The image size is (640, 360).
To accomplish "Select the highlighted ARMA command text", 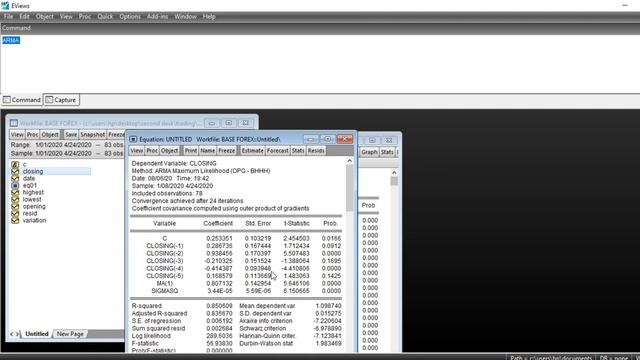I will coord(11,40).
